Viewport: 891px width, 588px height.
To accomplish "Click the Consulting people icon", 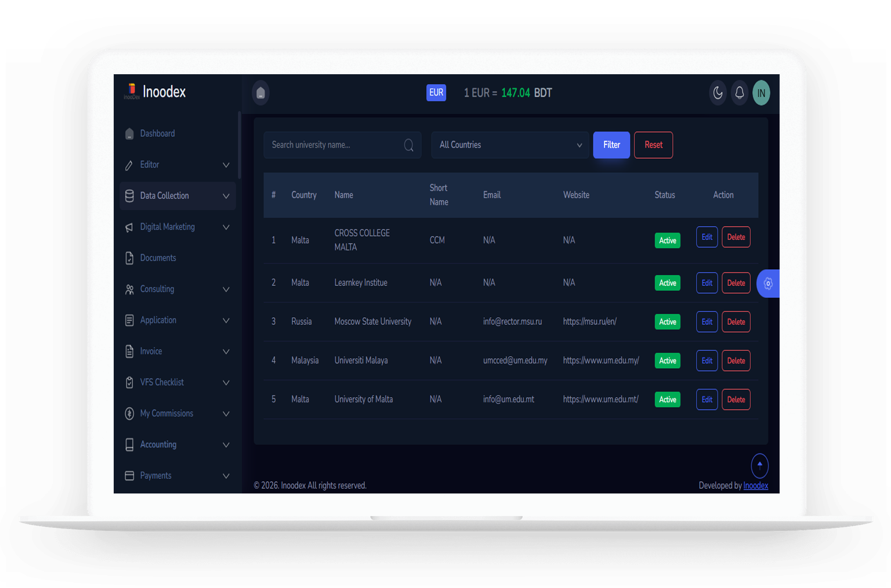I will pyautogui.click(x=129, y=289).
